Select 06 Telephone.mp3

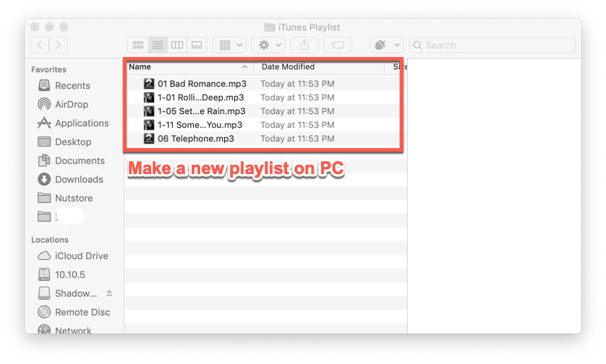[195, 139]
